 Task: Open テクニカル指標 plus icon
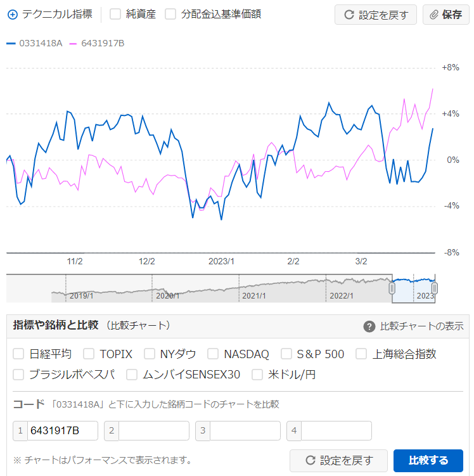click(13, 15)
